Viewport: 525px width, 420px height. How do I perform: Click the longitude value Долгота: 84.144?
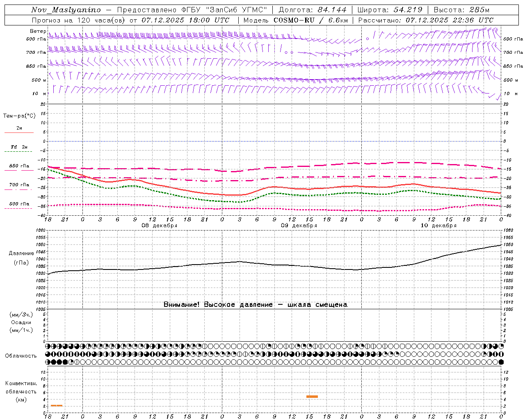click(x=313, y=10)
